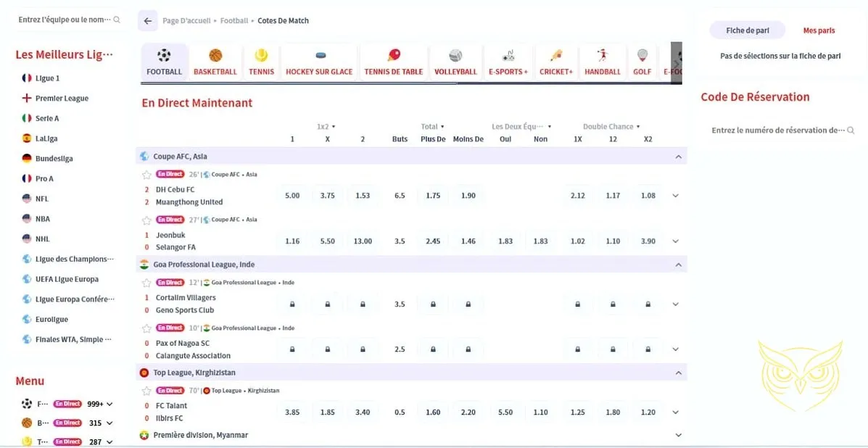Open Premier League in top leagues

62,99
